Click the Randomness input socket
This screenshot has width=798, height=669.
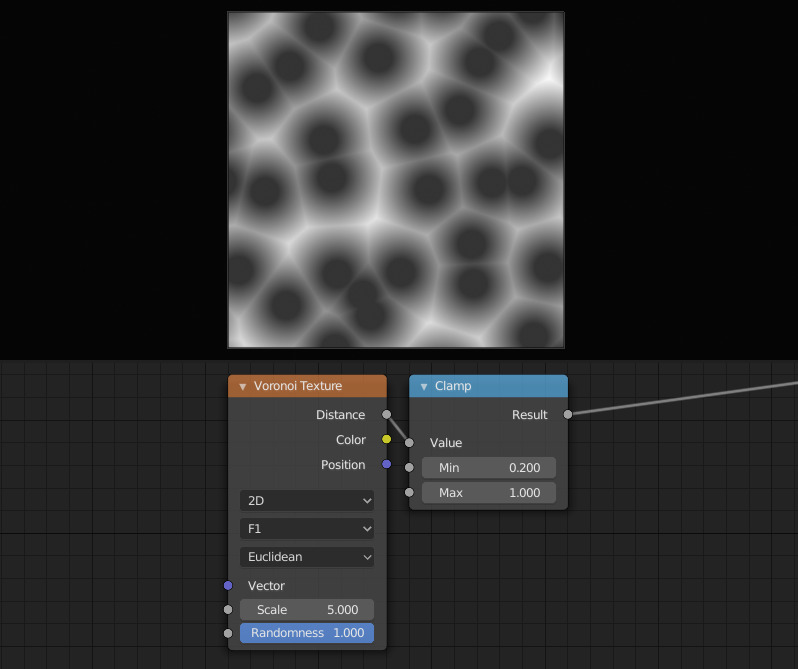click(228, 633)
